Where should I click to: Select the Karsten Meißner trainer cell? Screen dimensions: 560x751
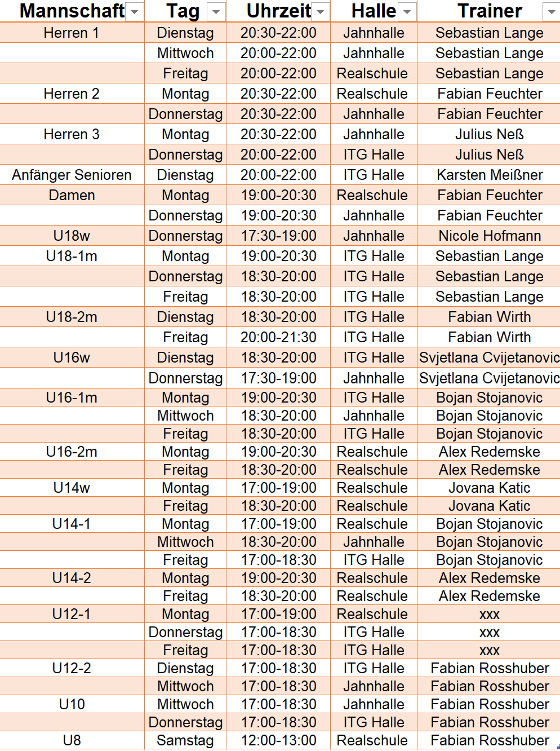point(489,175)
